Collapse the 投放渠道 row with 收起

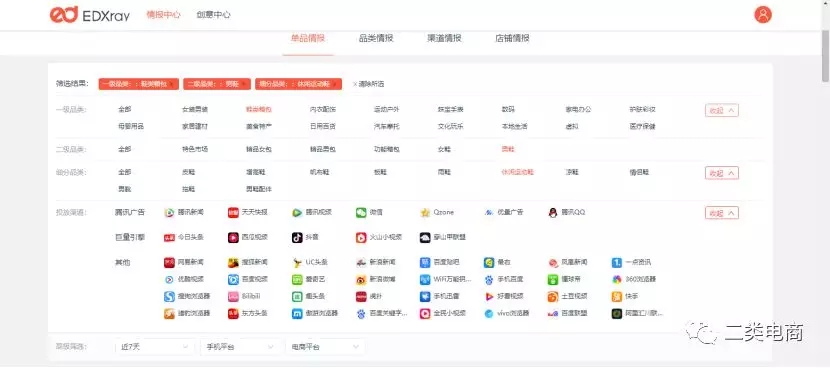(721, 213)
